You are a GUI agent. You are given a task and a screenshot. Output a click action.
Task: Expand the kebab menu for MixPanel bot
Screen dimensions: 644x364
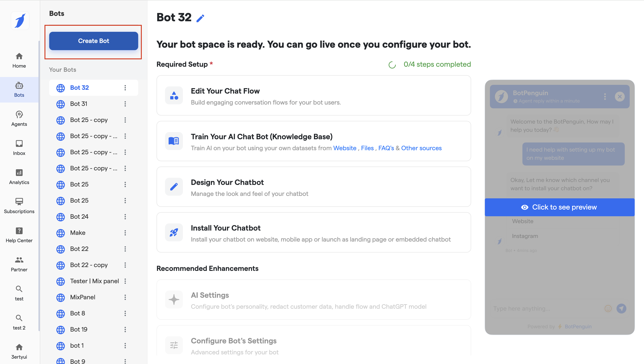[x=125, y=297]
